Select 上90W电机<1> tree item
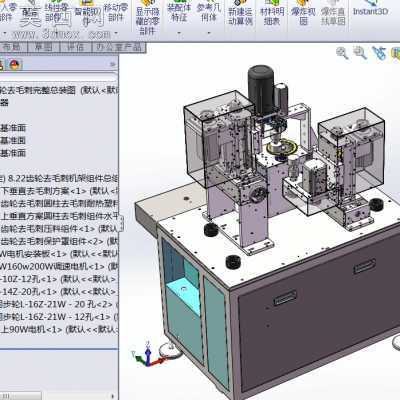The height and width of the screenshot is (400, 400). [x=59, y=329]
